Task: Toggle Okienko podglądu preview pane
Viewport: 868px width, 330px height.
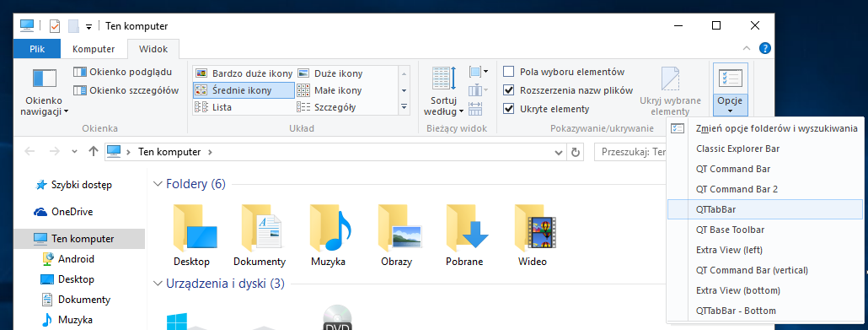Action: pyautogui.click(x=123, y=72)
